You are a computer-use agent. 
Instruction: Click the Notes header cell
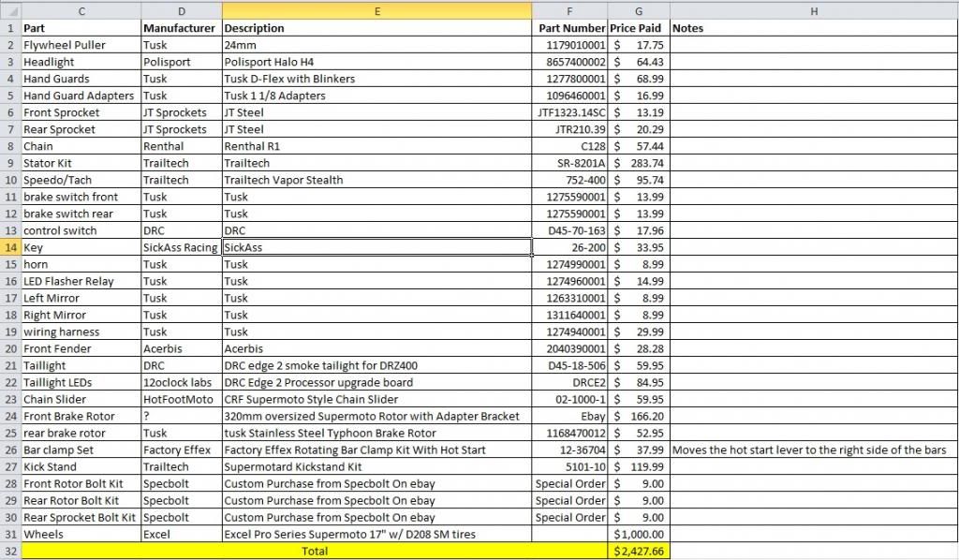pyautogui.click(x=813, y=28)
